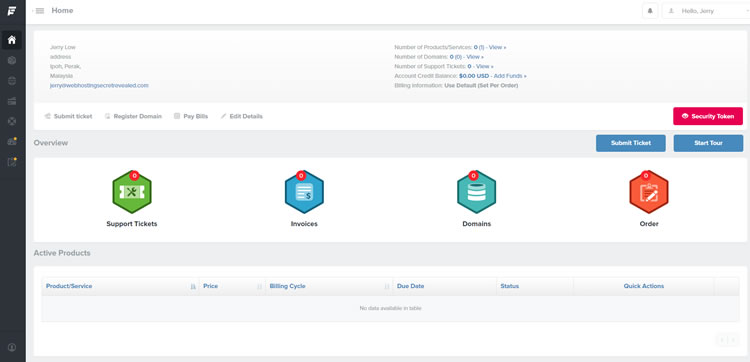The width and height of the screenshot is (750, 362).
Task: Click the pink Security Token button
Action: coord(708,116)
